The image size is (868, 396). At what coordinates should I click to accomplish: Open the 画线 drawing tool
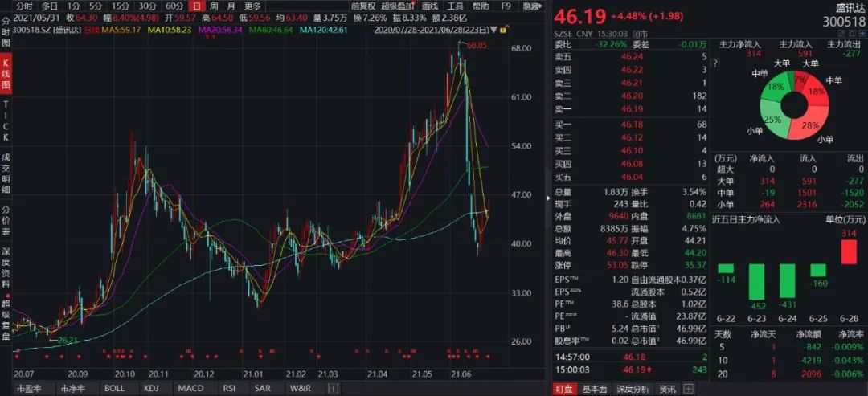point(430,6)
